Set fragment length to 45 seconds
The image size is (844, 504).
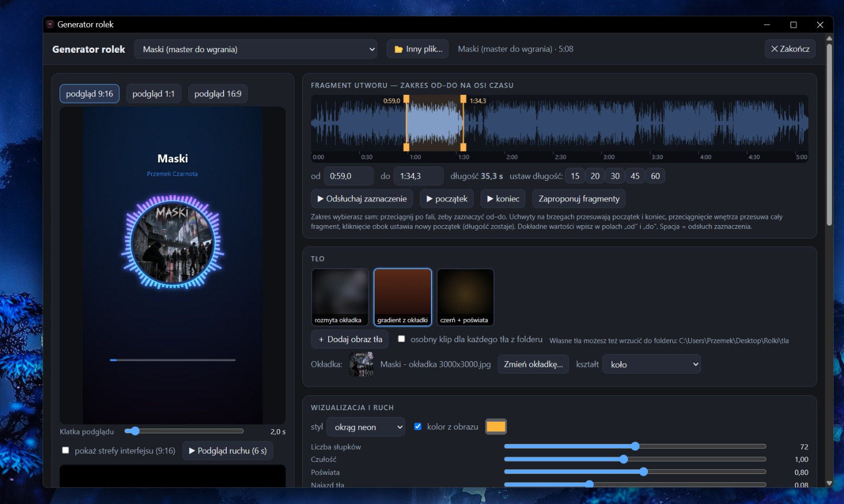[x=635, y=176]
